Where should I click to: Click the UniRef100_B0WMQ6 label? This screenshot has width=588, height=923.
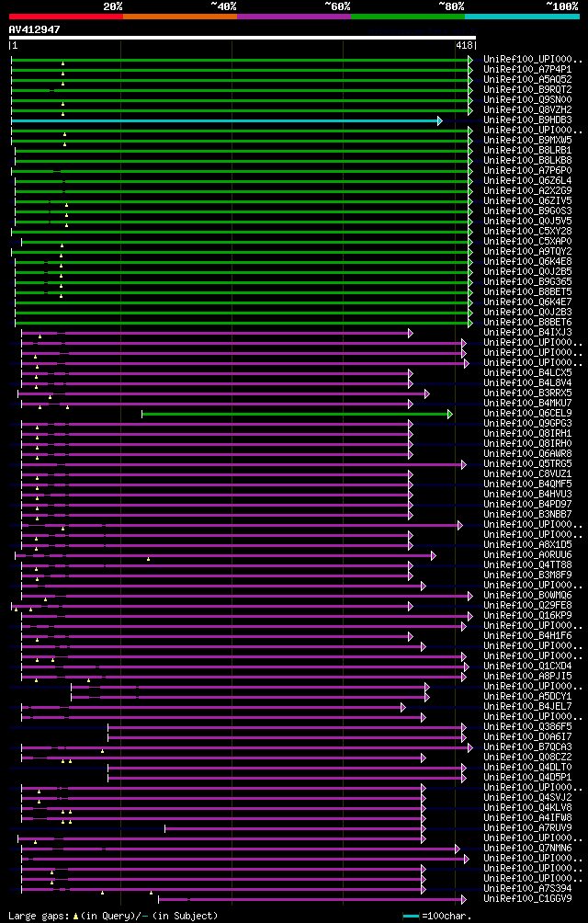527,595
